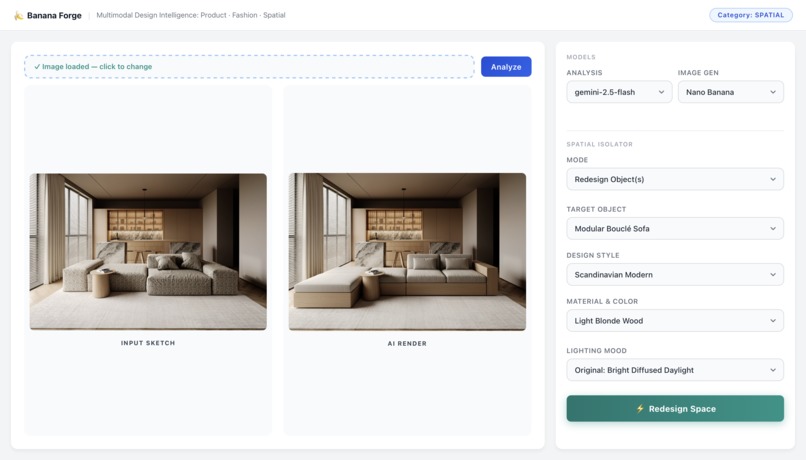Open the Image Gen dropdown Nano Banana
The height and width of the screenshot is (460, 806).
730,92
